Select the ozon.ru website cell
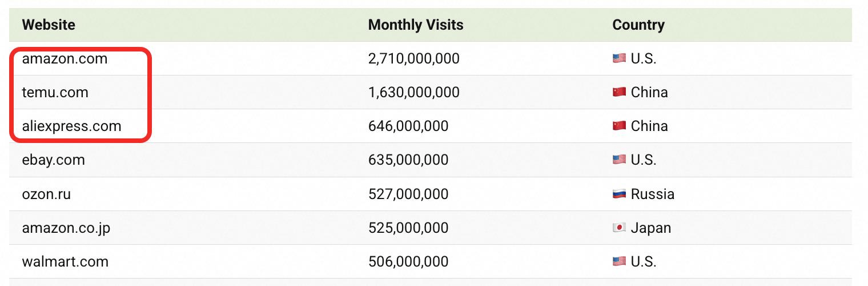Image resolution: width=868 pixels, height=286 pixels. [x=47, y=194]
